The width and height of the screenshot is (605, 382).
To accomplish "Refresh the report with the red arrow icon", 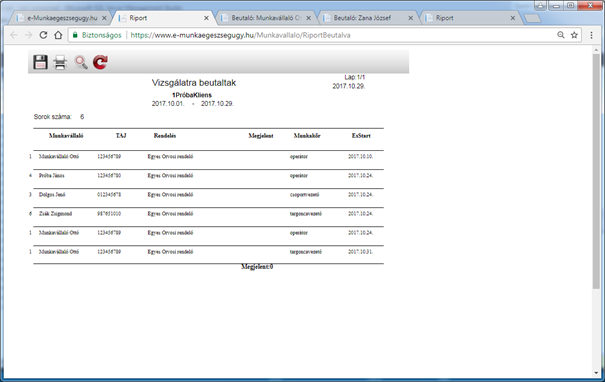I will point(100,62).
